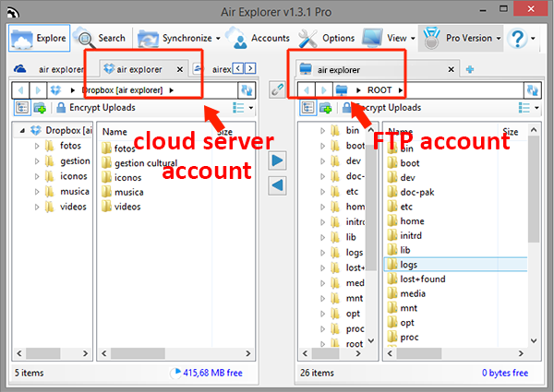This screenshot has width=554, height=392.
Task: Create new folder in FTP pane
Action: tap(325, 108)
